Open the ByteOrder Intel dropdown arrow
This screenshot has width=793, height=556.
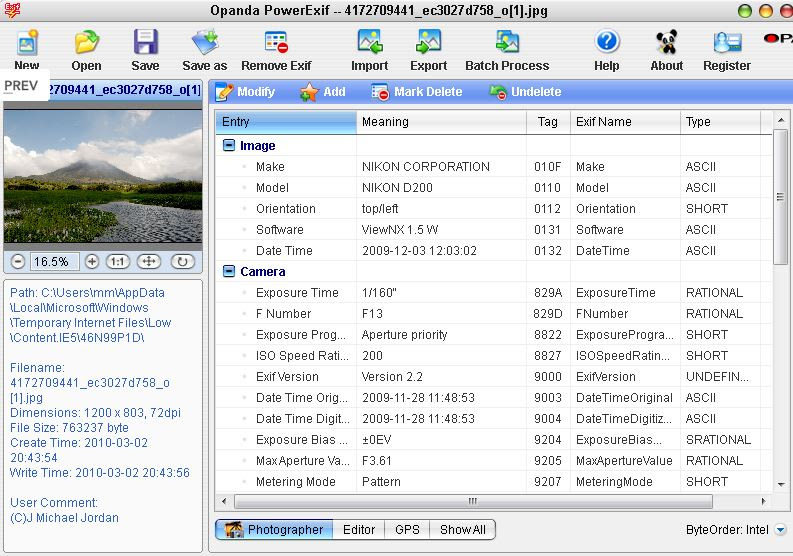[780, 530]
